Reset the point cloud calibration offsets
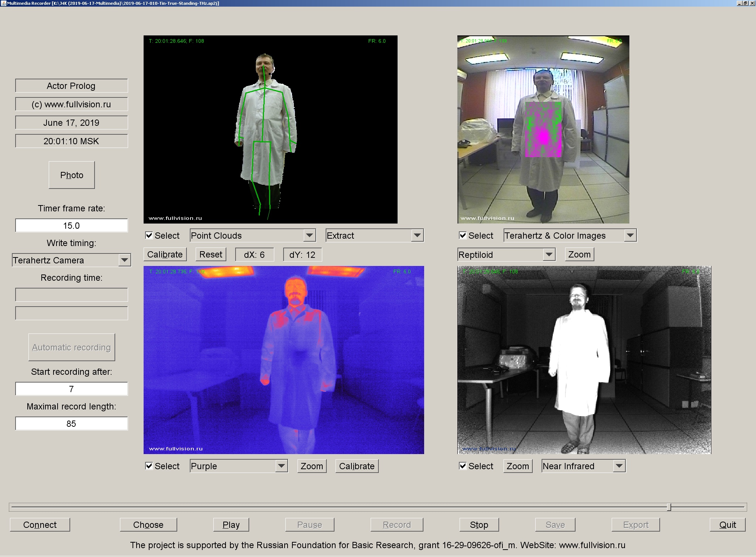This screenshot has width=756, height=557. (210, 254)
